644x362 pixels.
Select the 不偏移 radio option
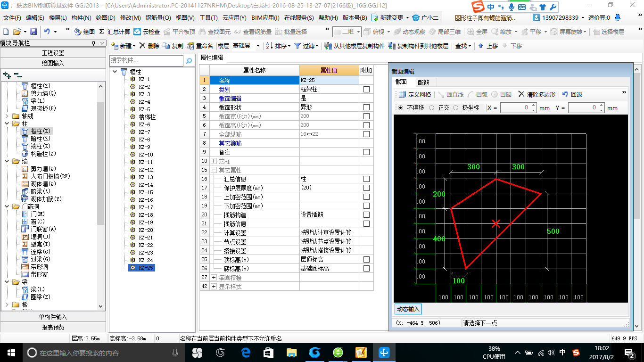(x=401, y=107)
